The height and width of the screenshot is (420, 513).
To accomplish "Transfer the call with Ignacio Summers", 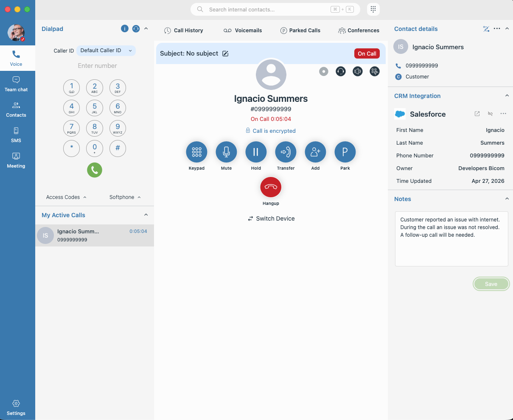I will click(286, 152).
